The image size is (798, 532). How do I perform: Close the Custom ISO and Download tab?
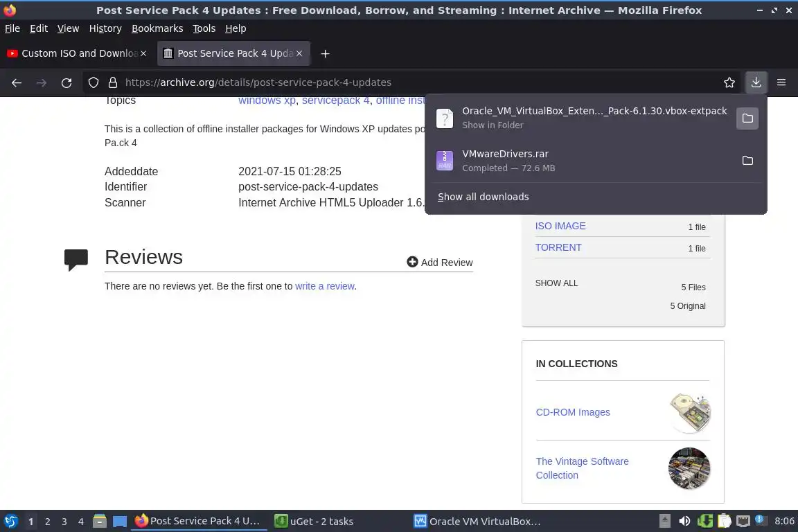coord(143,53)
